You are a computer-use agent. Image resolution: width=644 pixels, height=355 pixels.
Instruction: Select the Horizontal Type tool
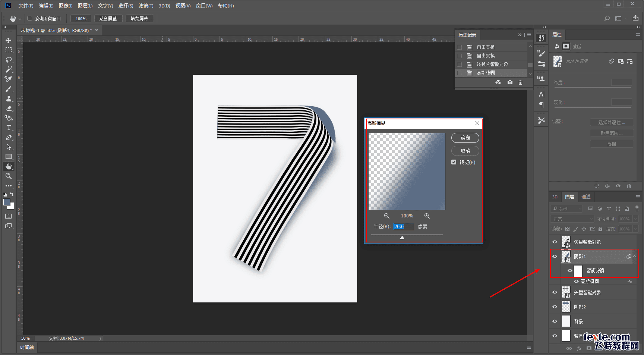point(9,128)
